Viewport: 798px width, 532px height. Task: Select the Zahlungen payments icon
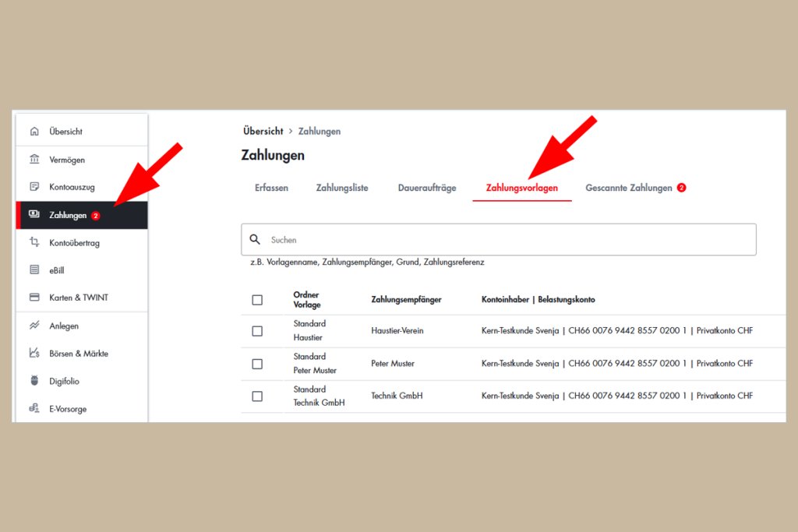(x=34, y=215)
